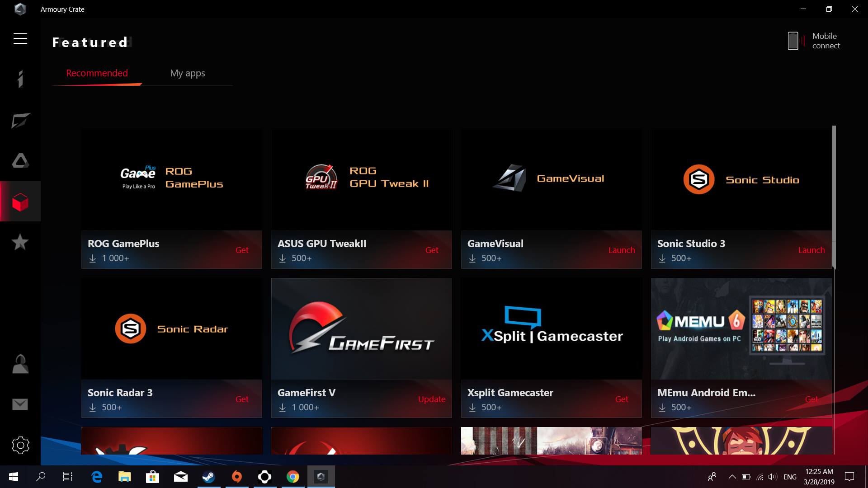This screenshot has height=488, width=868.
Task: Click the Mobile connect phone icon
Action: [793, 41]
